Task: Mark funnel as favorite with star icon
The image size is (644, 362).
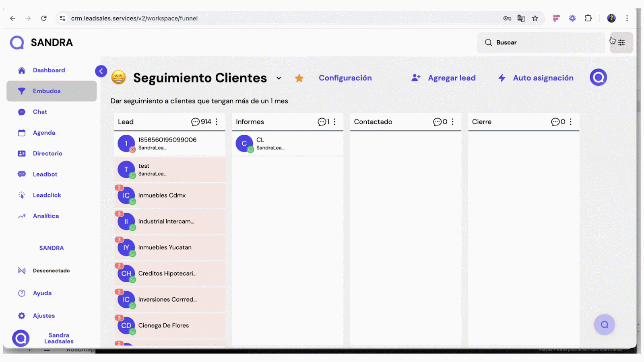Action: click(299, 78)
